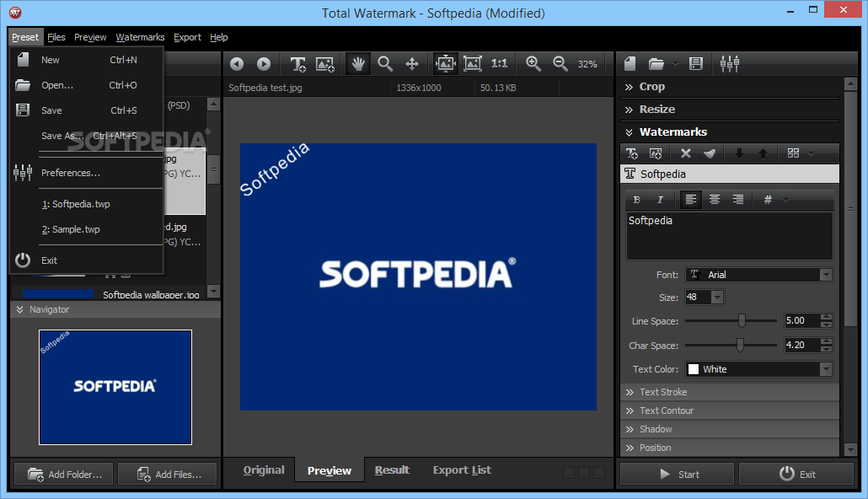This screenshot has height=499, width=868.
Task: Load recent preset 2: Sample.twp
Action: tap(87, 229)
